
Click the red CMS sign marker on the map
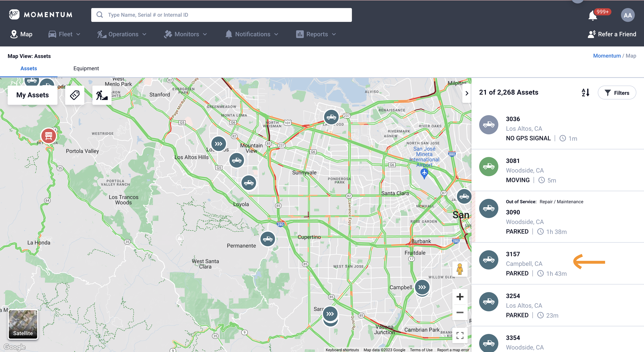pos(48,136)
